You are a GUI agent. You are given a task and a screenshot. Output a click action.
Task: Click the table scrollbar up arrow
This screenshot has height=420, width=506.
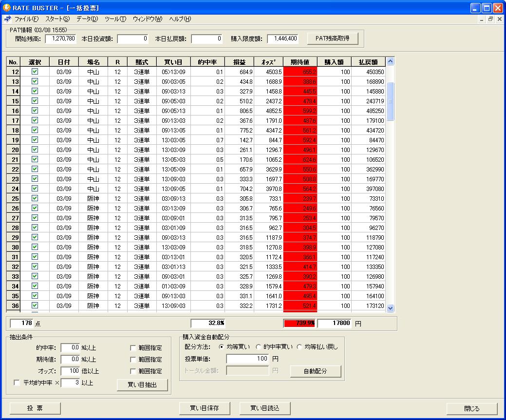click(x=390, y=61)
